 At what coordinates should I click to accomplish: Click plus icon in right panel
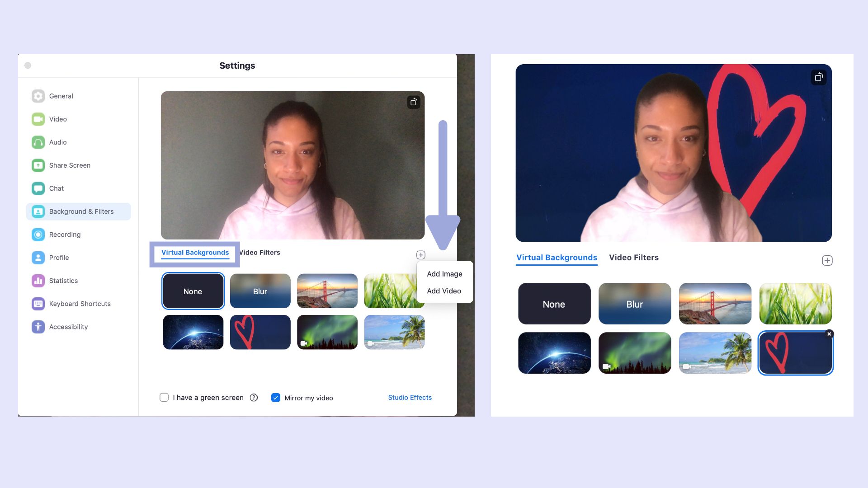click(827, 261)
